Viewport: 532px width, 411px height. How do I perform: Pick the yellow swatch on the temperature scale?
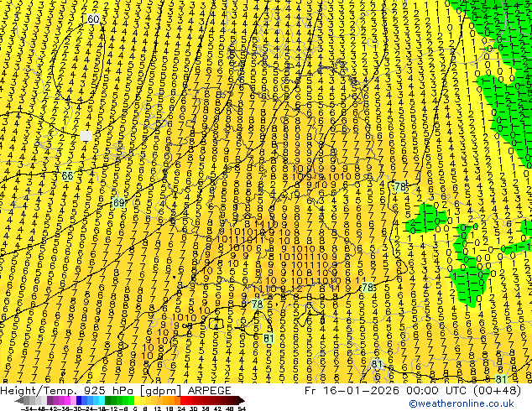(x=137, y=400)
